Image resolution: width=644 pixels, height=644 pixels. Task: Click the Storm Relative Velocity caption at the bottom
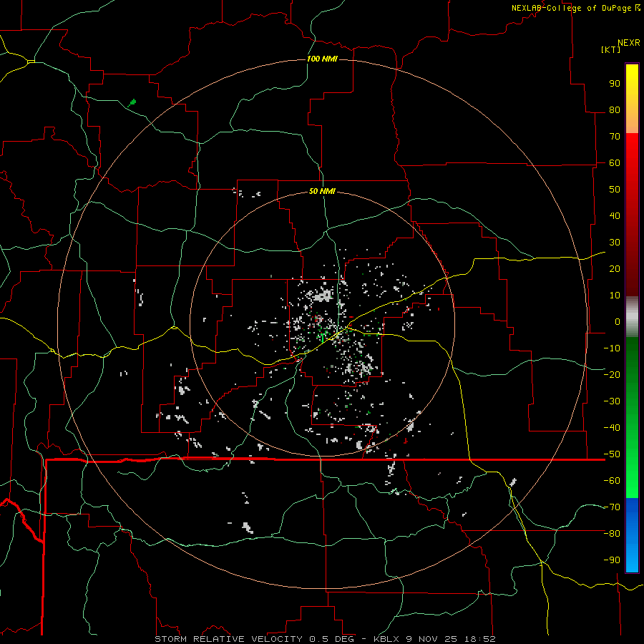(325, 639)
